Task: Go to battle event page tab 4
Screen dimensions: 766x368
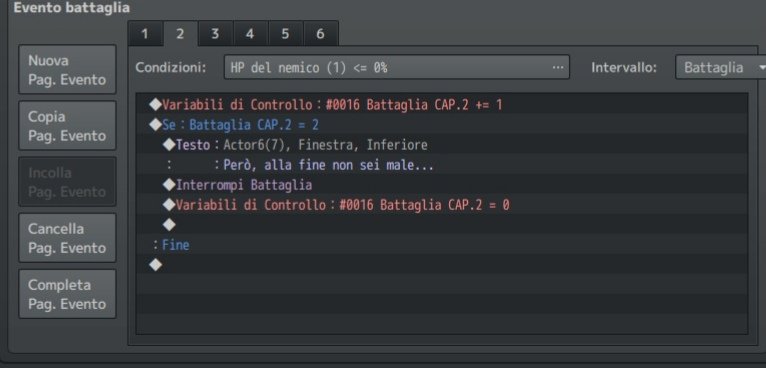Action: (x=251, y=34)
